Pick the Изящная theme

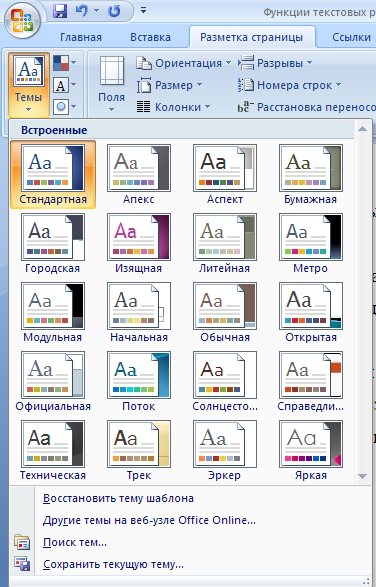[x=139, y=243]
